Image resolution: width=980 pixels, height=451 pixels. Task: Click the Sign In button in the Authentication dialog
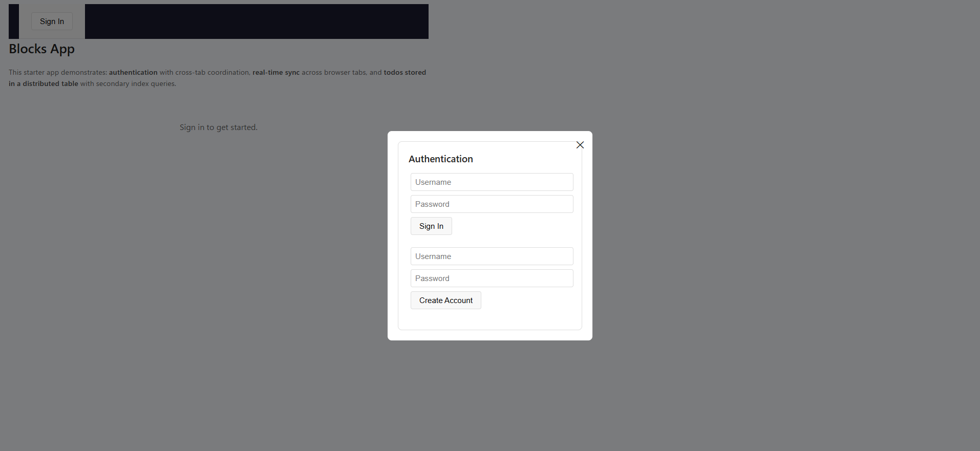click(x=431, y=226)
